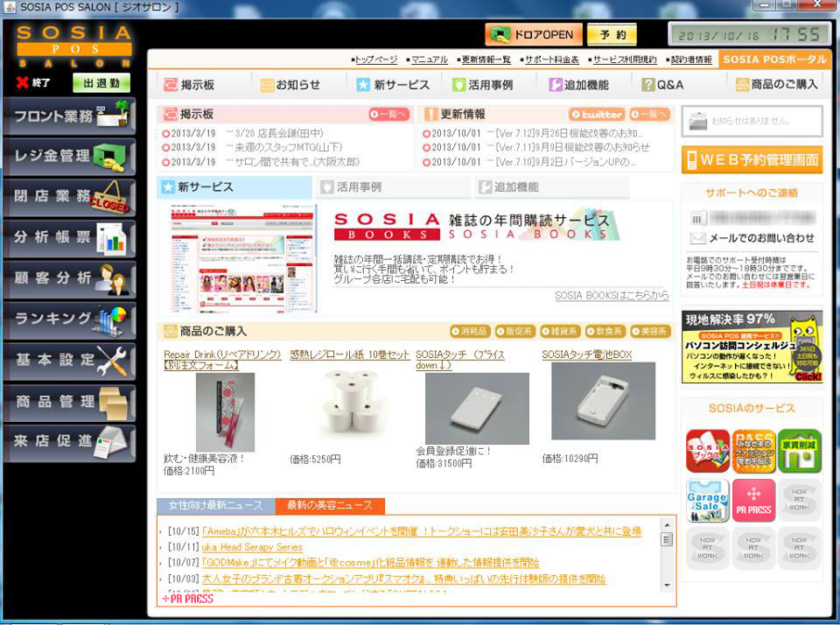Open the サポート料金表 link
Viewport: 840px width, 625px height.
551,60
